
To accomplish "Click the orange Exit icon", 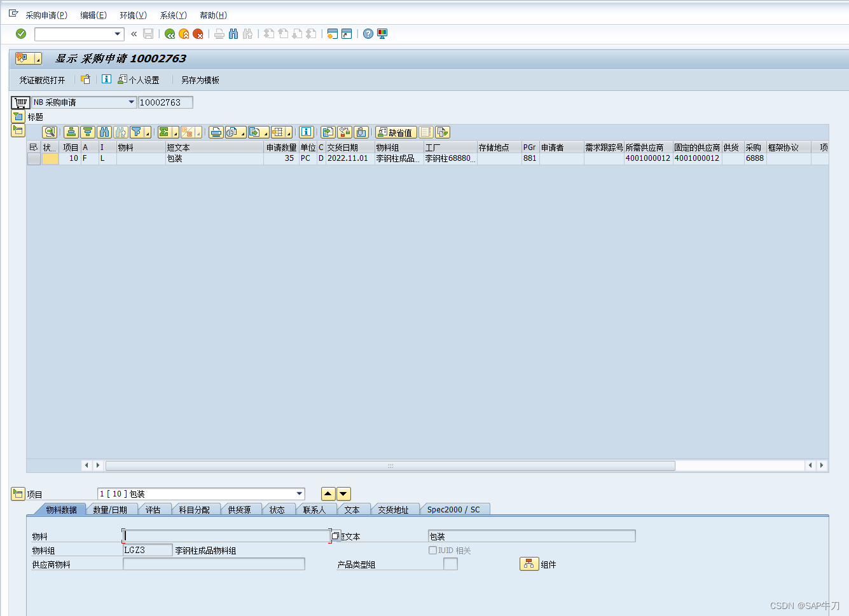I will pos(184,34).
